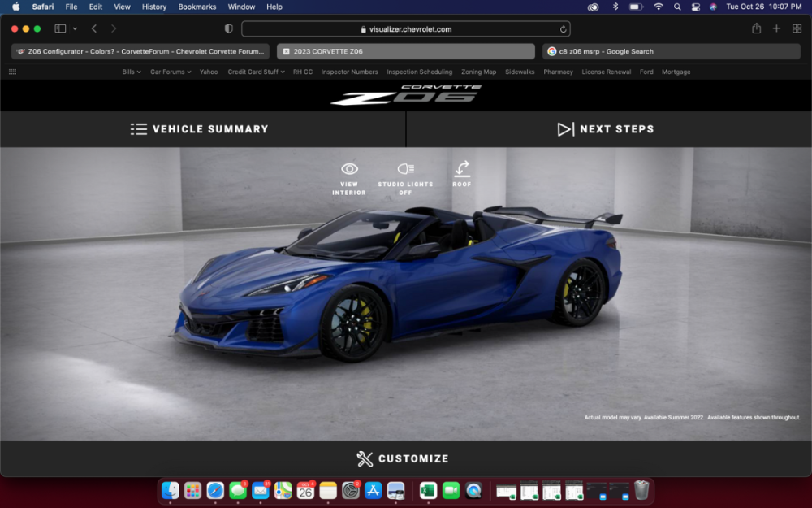Open the Safari Share button
The width and height of the screenshot is (812, 508).
(757, 28)
